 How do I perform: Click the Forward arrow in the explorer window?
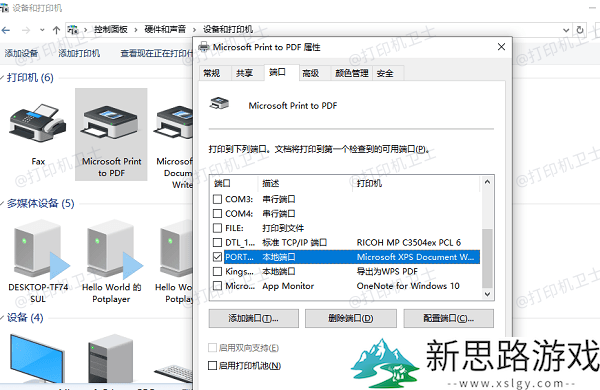[26, 30]
